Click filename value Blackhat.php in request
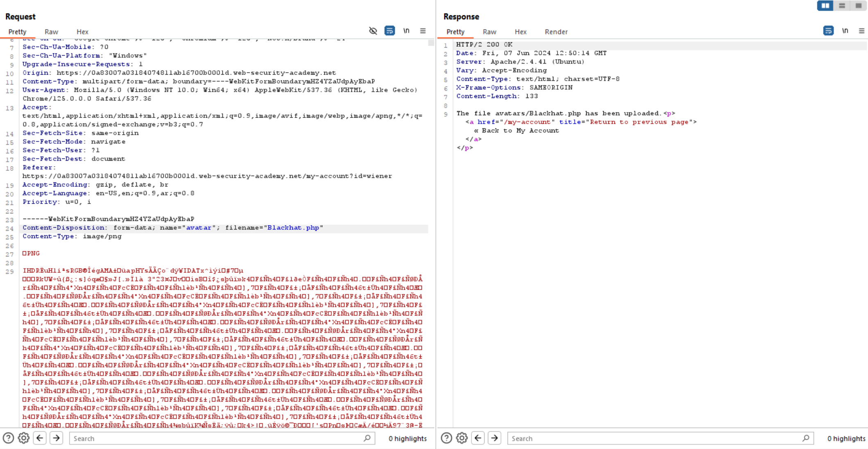868x449 pixels. click(293, 227)
